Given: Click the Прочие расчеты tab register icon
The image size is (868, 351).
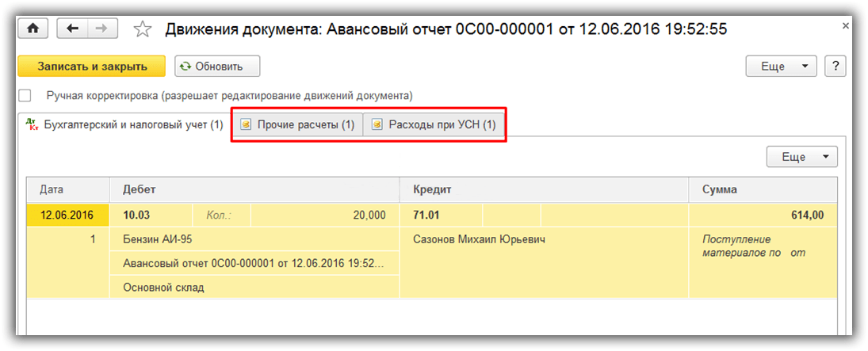Looking at the screenshot, I should click(x=246, y=125).
